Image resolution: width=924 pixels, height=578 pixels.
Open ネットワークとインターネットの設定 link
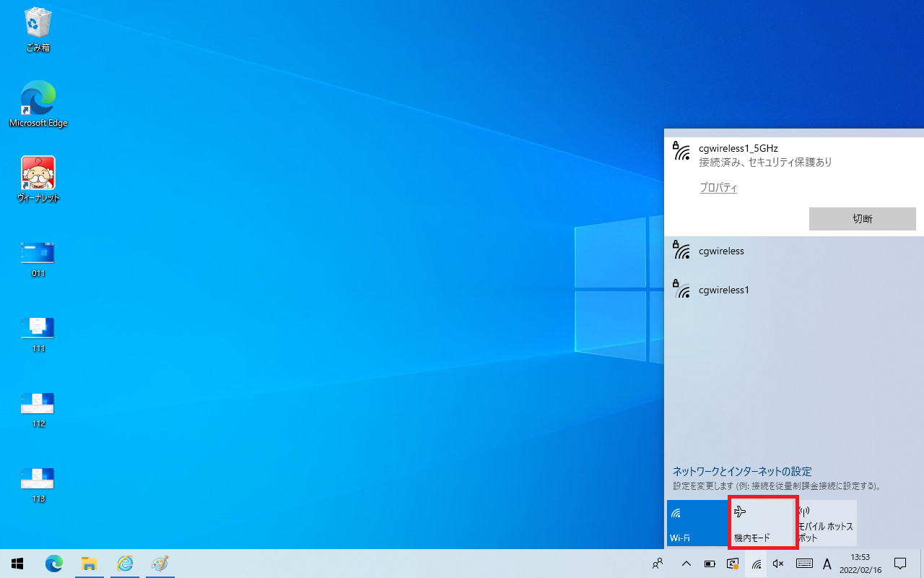[742, 471]
